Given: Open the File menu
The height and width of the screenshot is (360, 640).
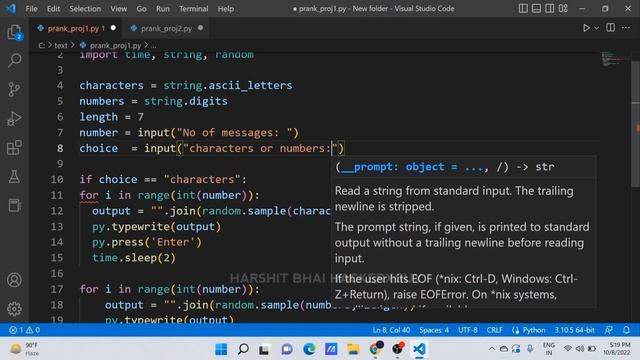Looking at the screenshot, I should (x=31, y=9).
